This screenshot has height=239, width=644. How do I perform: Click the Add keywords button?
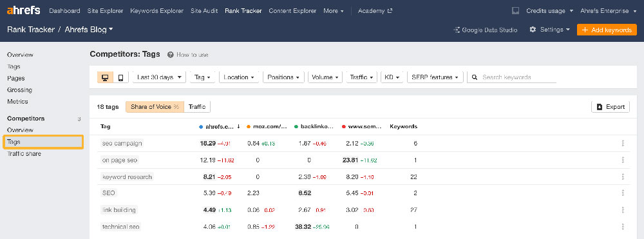[607, 30]
